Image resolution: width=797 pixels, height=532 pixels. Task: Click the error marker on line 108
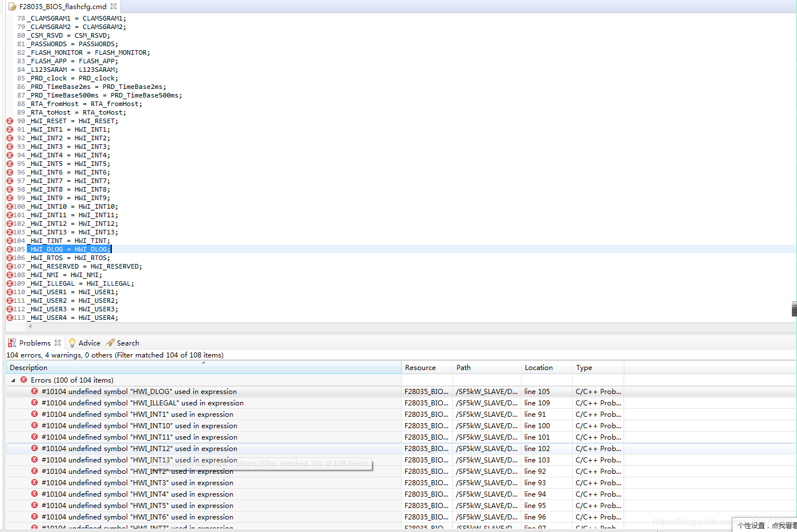coord(10,275)
